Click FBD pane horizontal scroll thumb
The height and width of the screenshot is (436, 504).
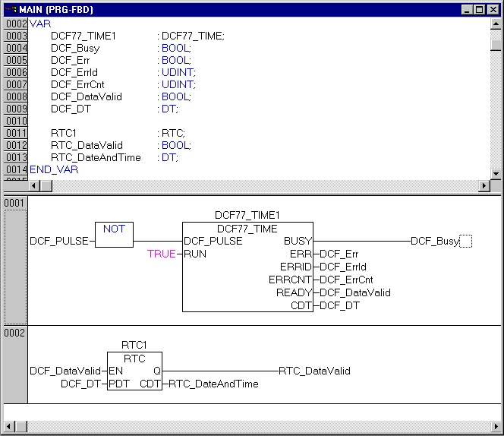pyautogui.click(x=21, y=427)
